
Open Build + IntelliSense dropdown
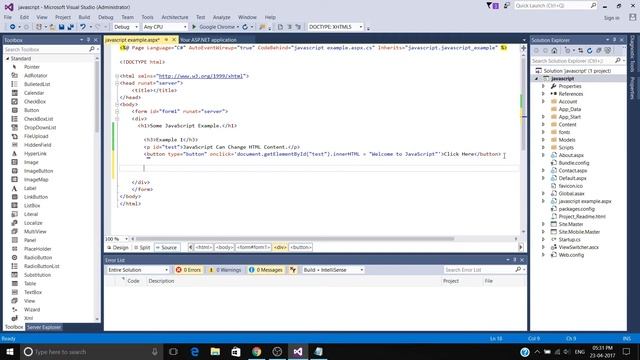pos(333,270)
